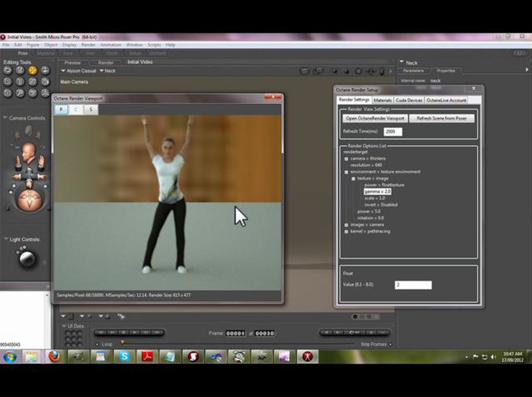Select the scale = 1.0 row
The width and height of the screenshot is (532, 397).
tap(374, 198)
